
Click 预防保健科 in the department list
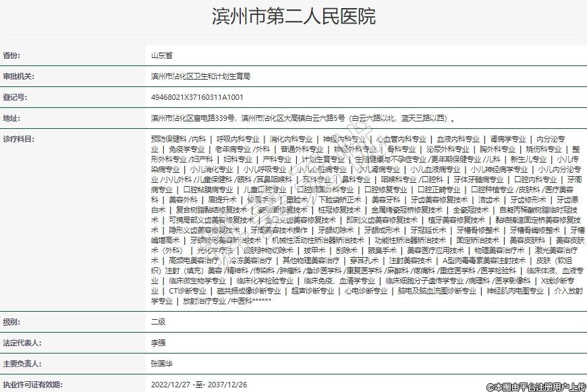pyautogui.click(x=169, y=139)
